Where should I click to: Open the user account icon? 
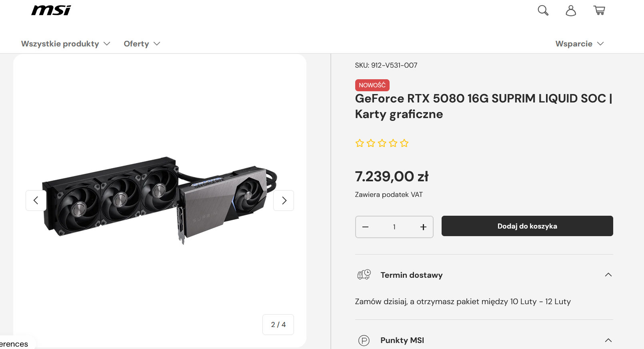[x=571, y=10]
